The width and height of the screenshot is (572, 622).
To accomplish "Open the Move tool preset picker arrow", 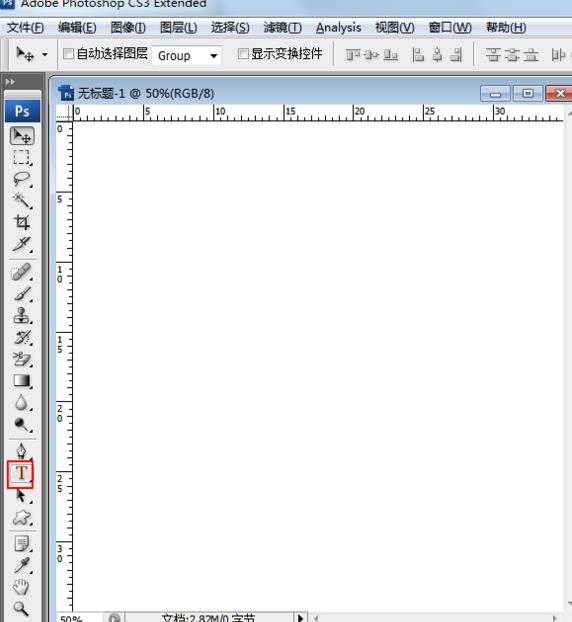I will (45, 54).
